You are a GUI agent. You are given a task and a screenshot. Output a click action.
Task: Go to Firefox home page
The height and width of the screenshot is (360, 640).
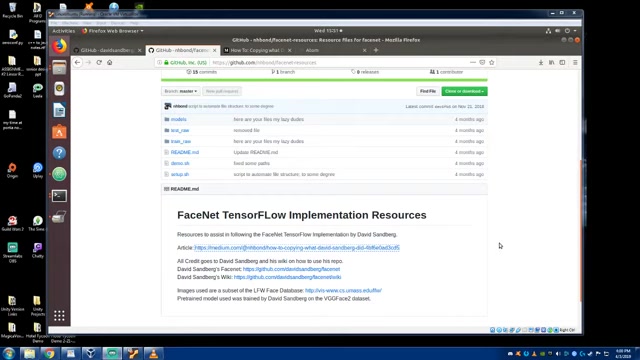click(109, 62)
